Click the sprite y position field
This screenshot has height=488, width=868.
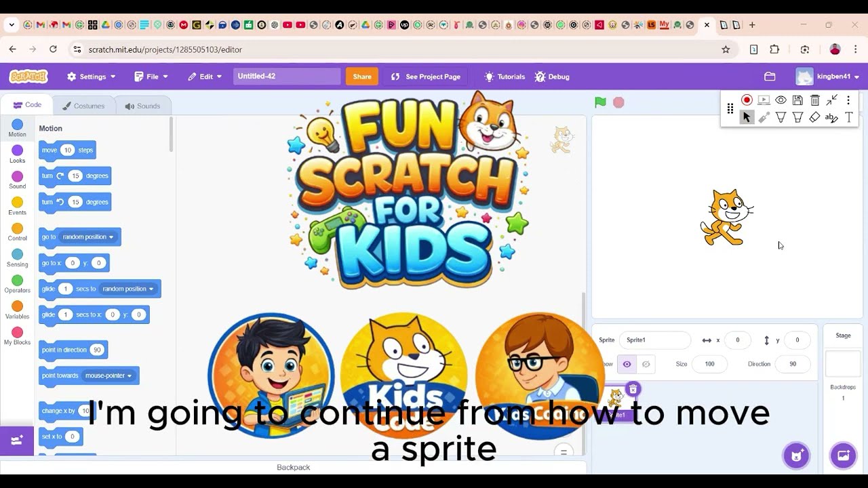coord(797,340)
